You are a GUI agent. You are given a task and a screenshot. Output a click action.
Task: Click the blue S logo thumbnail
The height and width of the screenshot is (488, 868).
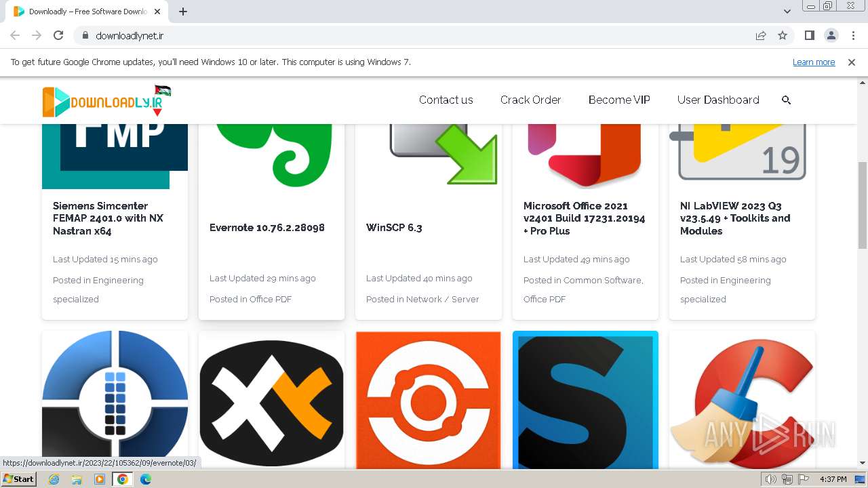[x=585, y=399]
